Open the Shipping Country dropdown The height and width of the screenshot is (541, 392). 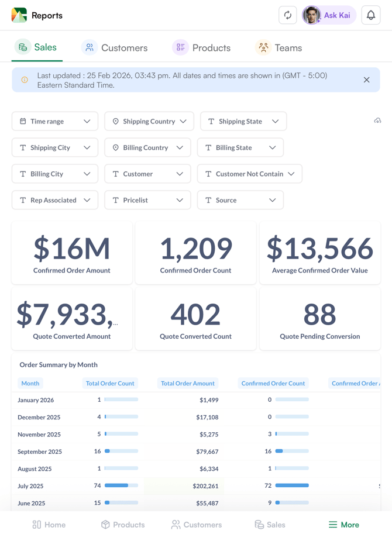[x=149, y=122]
